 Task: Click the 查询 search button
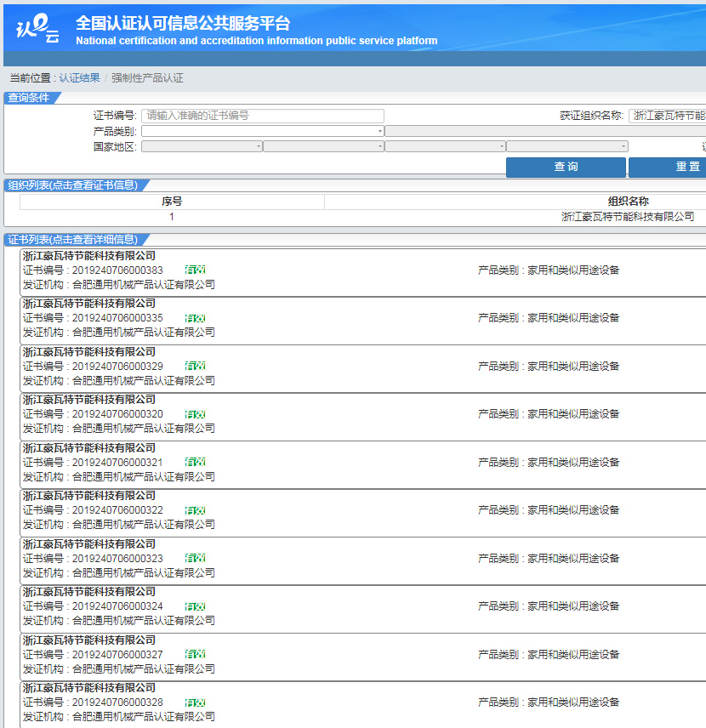[566, 168]
